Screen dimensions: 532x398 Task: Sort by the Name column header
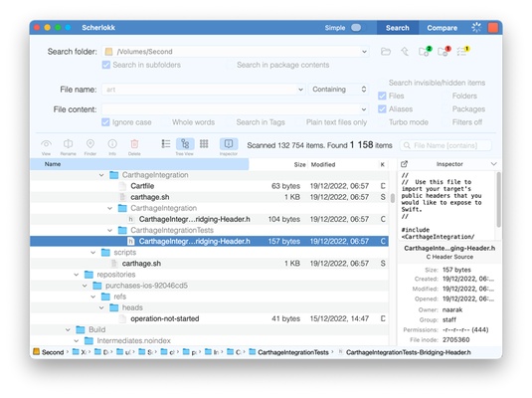pyautogui.click(x=139, y=164)
